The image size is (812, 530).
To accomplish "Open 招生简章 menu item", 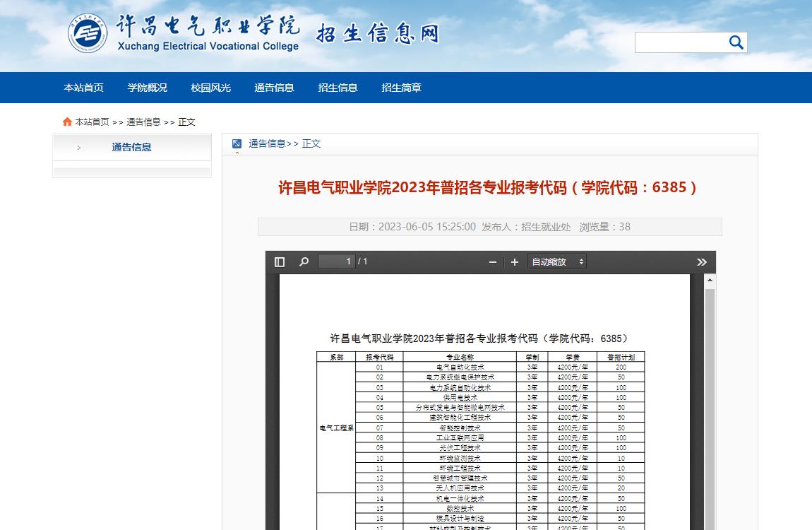I will (x=401, y=88).
